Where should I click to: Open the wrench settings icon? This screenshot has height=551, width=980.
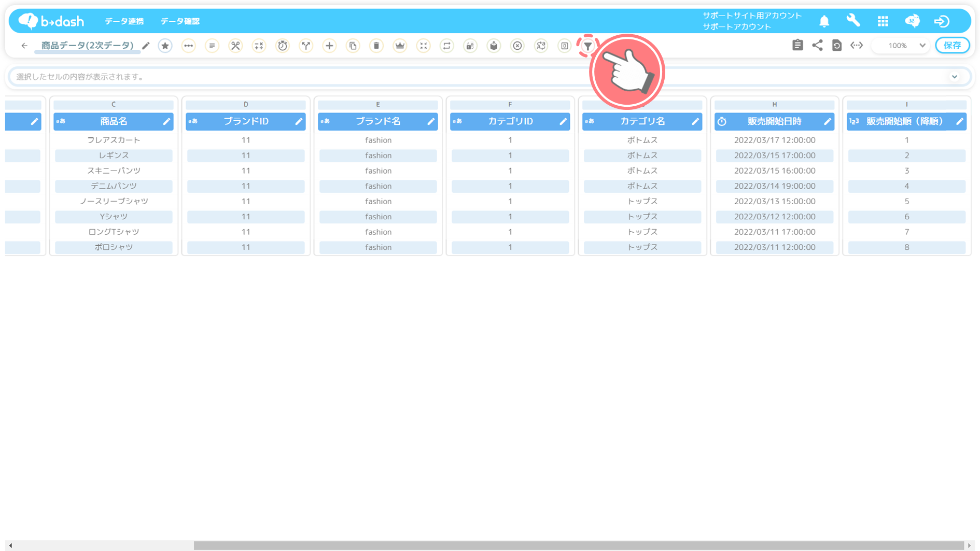[x=853, y=21]
